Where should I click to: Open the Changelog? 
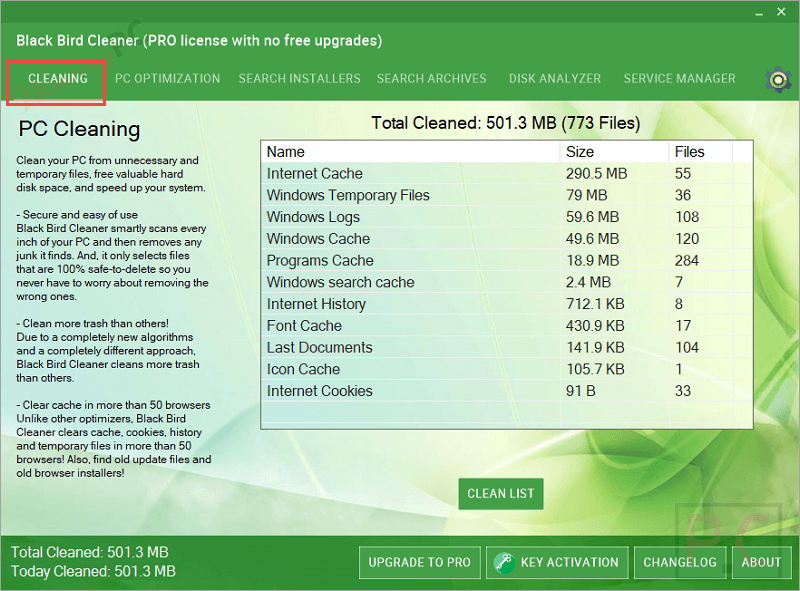(x=679, y=562)
